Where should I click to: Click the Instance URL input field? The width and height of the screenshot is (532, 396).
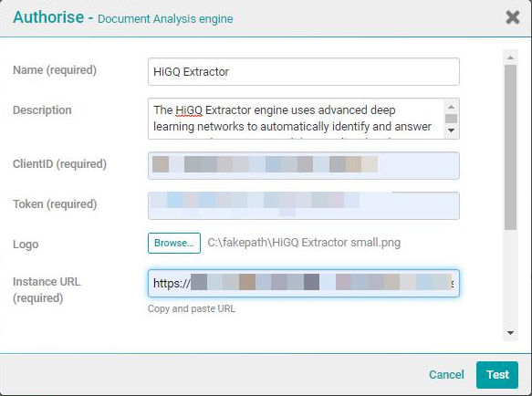click(304, 284)
